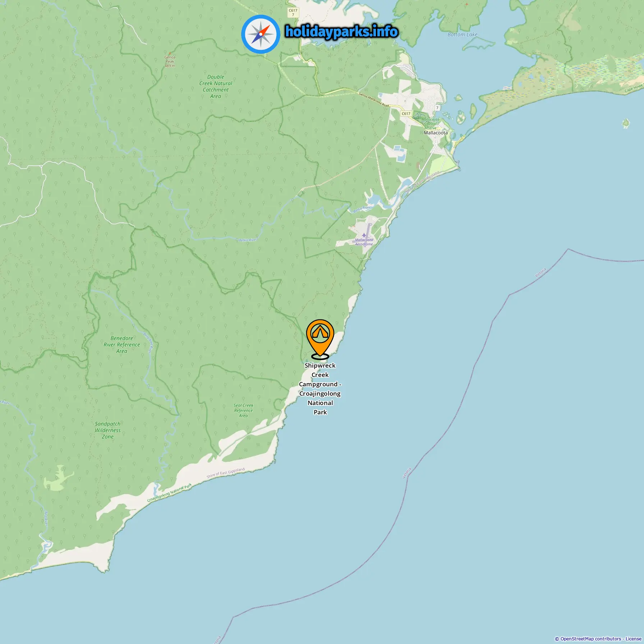Open the holidayparks.info logo text
Image resolution: width=644 pixels, height=644 pixels.
click(x=341, y=32)
